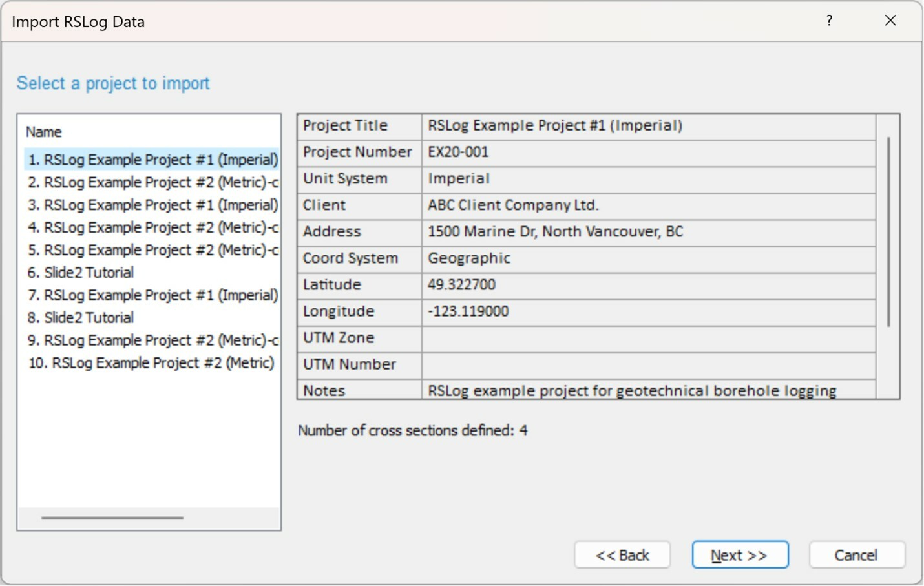Click the Client label cell

click(x=359, y=205)
